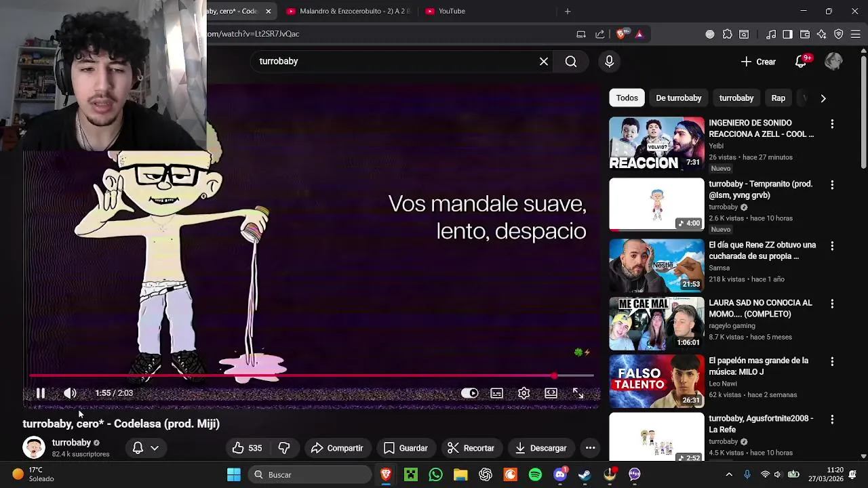Open options for INGENIERO DE SONIDO video
This screenshot has height=488, width=868.
coord(832,124)
